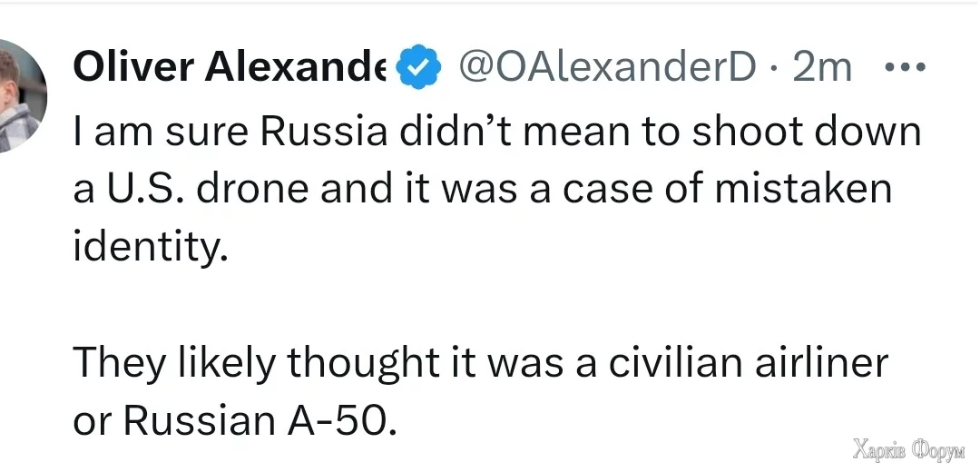This screenshot has width=980, height=472.
Task: Select the 'A-50.' text in tweet
Action: point(343,423)
